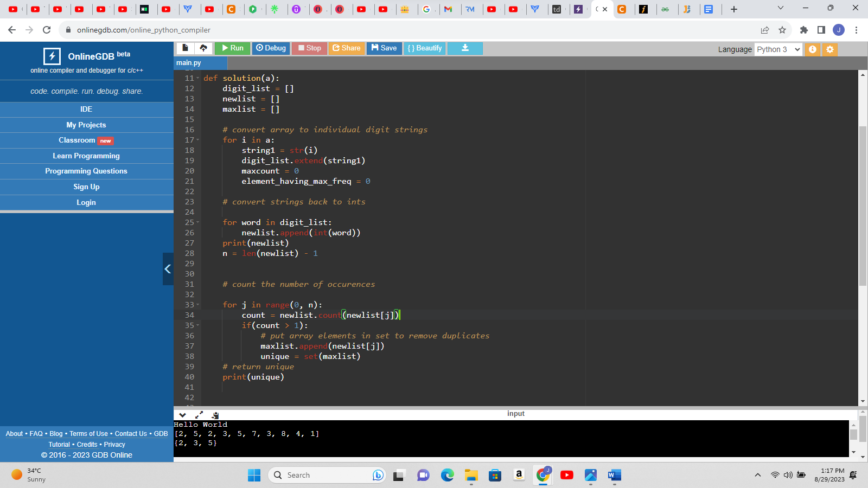Click the editor vertical scrollbar
Screen dimensions: 868x488
863,206
